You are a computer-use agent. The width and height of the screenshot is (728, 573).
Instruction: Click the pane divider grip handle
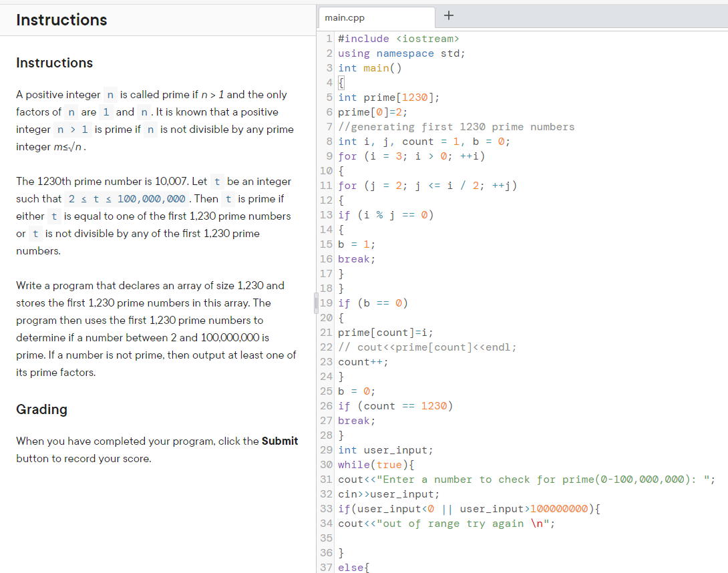click(315, 303)
